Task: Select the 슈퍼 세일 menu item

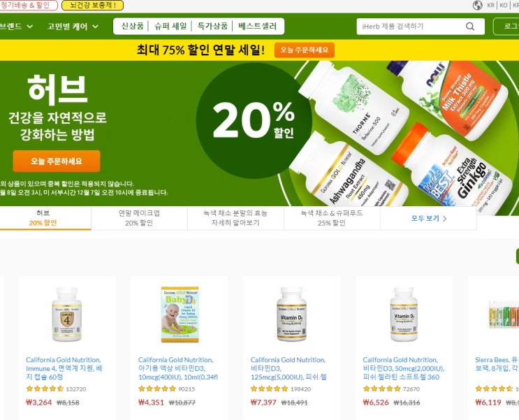Action: [x=170, y=26]
